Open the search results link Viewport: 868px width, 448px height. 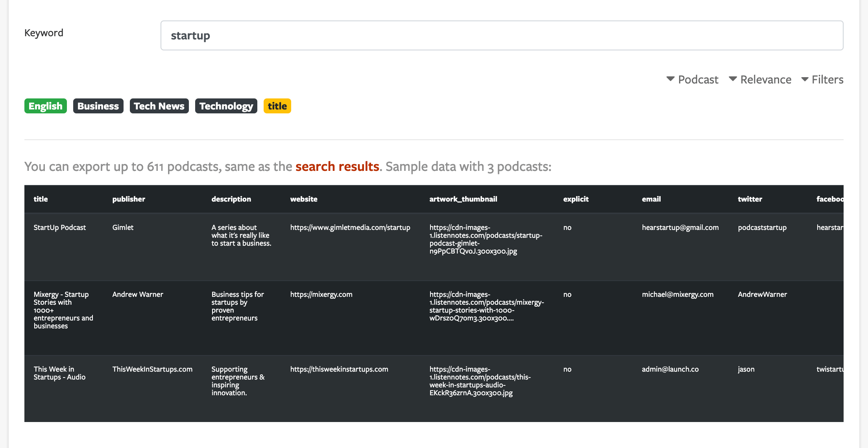(x=337, y=167)
